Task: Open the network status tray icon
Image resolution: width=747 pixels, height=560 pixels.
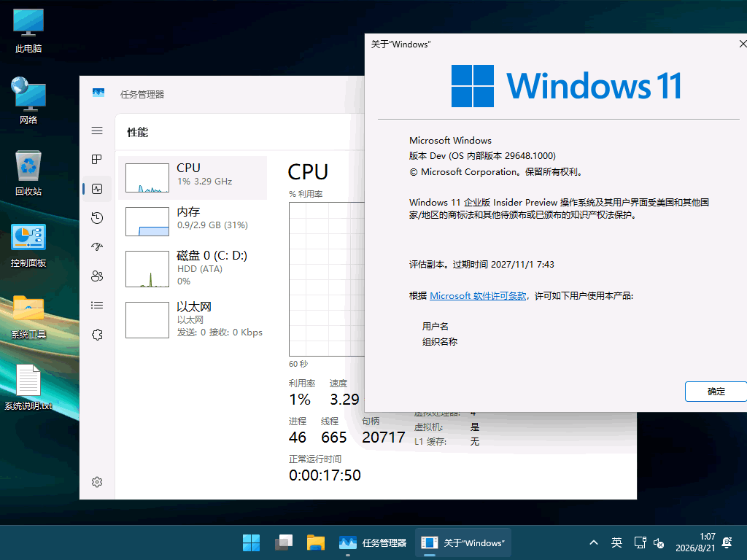Action: point(640,542)
